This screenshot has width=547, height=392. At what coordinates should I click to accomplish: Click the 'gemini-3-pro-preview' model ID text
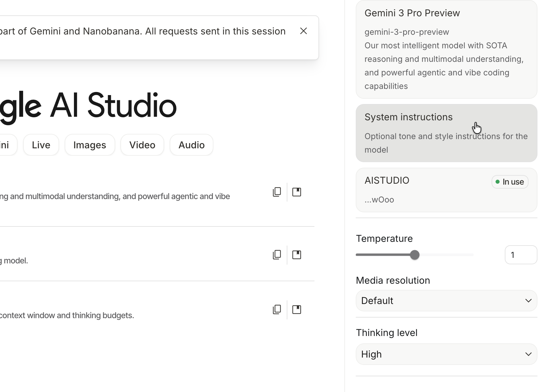407,32
